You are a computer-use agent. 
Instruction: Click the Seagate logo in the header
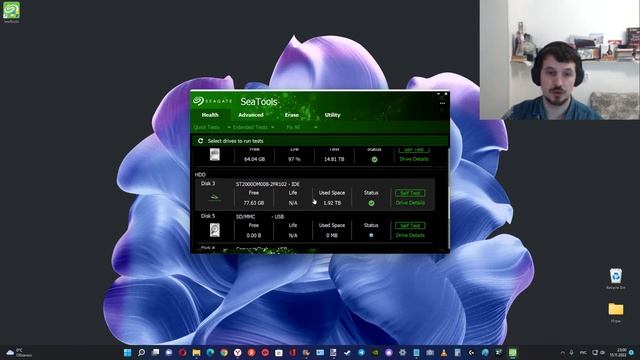pos(212,101)
